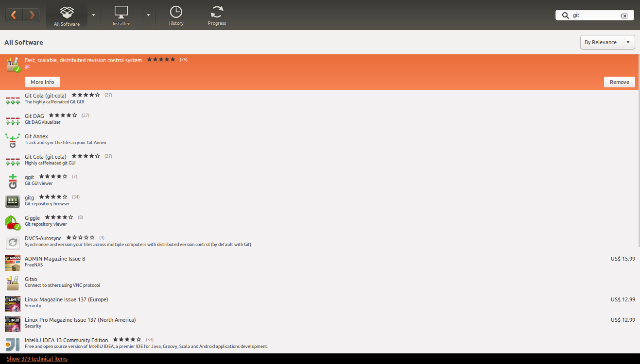This screenshot has height=364, width=640.
Task: Click More Info for git
Action: click(42, 82)
